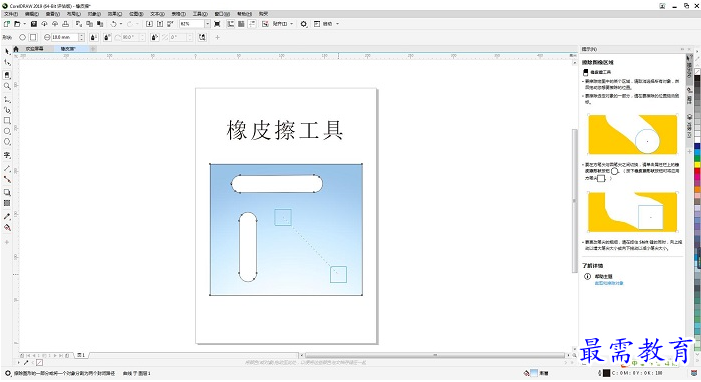
Task: Open Options with the gear icon
Action: (304, 24)
